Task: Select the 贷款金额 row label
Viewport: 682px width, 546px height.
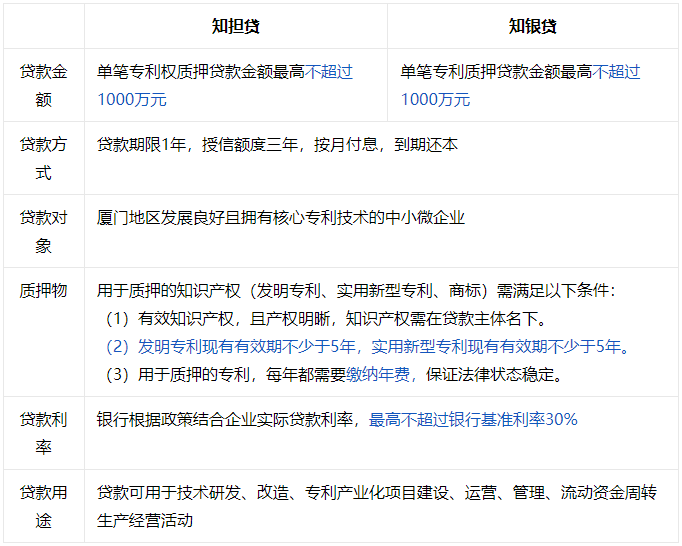Action: pyautogui.click(x=43, y=86)
